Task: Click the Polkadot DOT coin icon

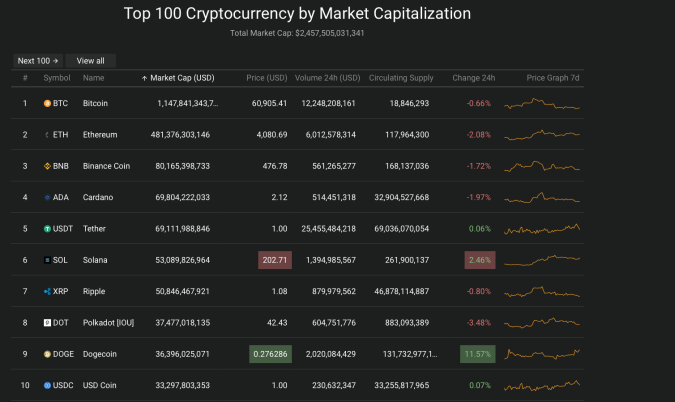Action: 47,323
